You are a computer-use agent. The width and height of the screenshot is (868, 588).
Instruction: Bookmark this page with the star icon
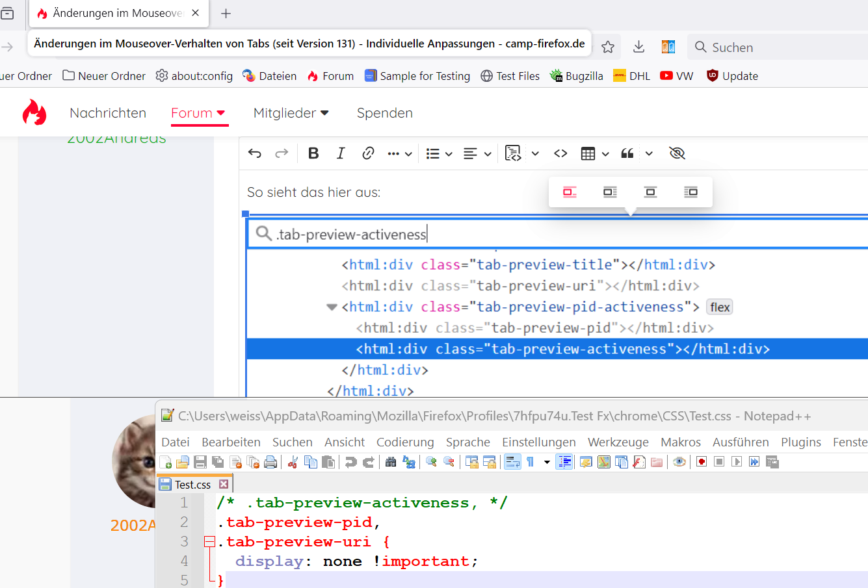(x=608, y=47)
